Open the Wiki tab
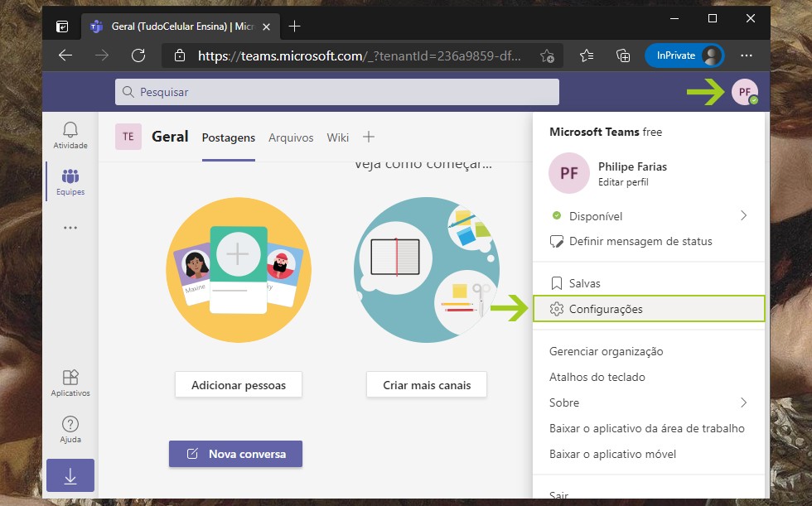This screenshot has height=506, width=812. [337, 137]
